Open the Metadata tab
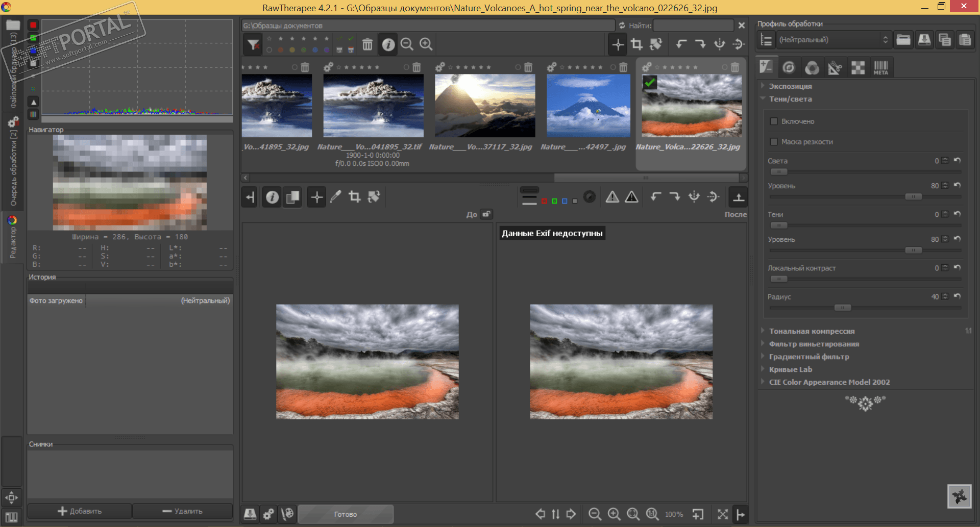This screenshot has width=980, height=527. 880,67
